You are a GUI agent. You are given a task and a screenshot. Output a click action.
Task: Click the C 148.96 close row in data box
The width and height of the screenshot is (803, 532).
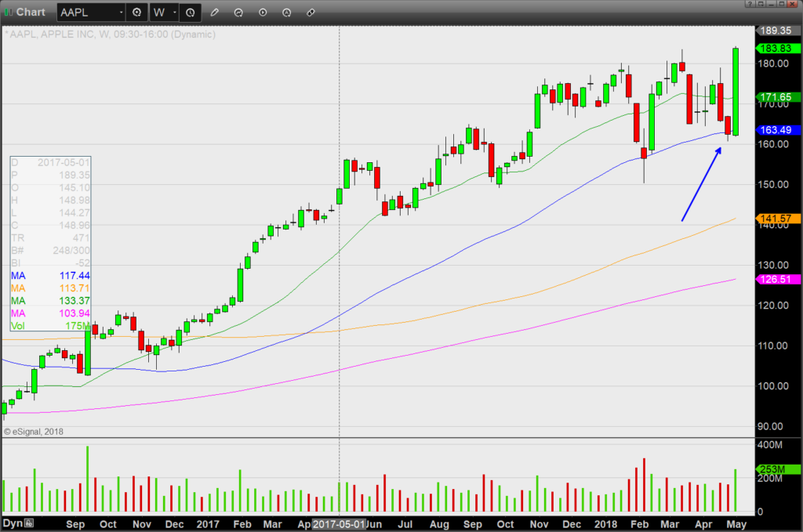coord(51,226)
